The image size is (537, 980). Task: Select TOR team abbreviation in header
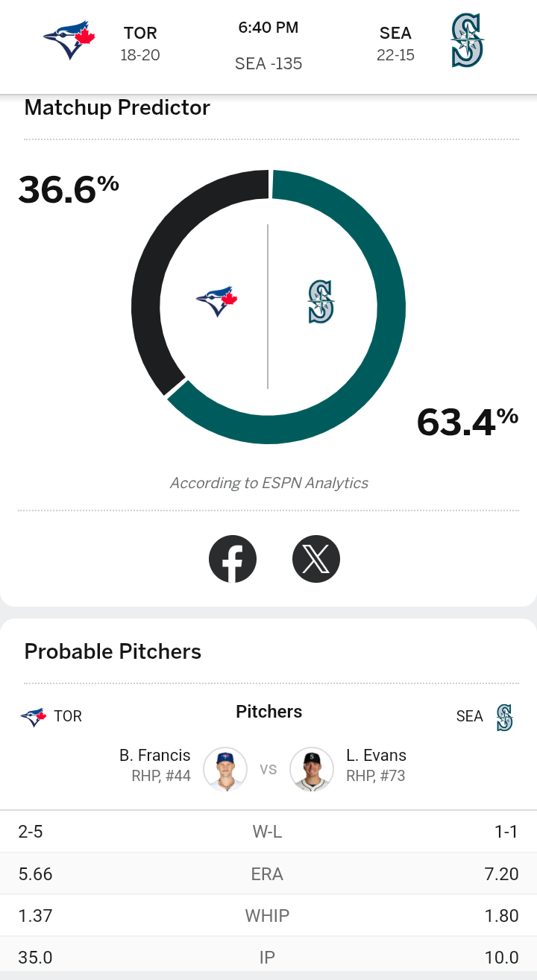(140, 33)
